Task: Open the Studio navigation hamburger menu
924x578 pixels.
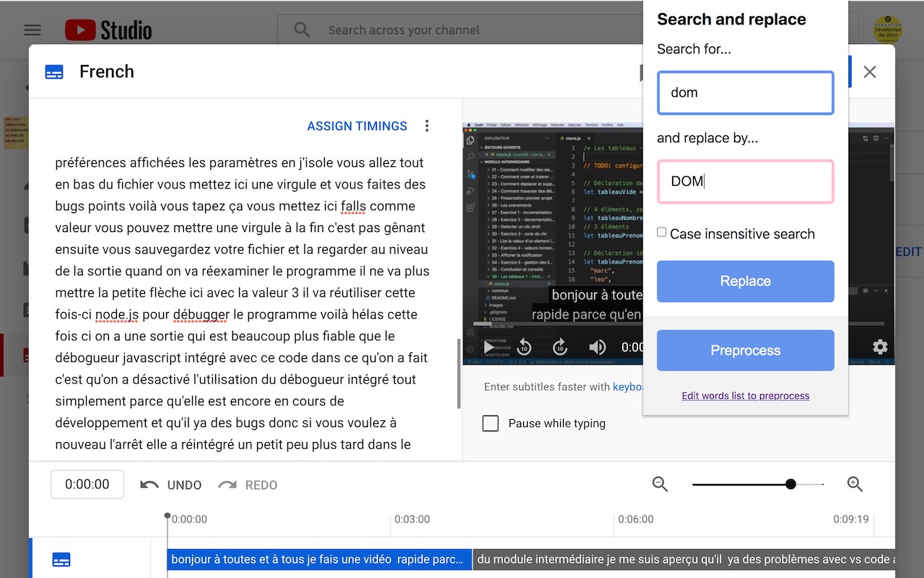Action: click(x=32, y=30)
